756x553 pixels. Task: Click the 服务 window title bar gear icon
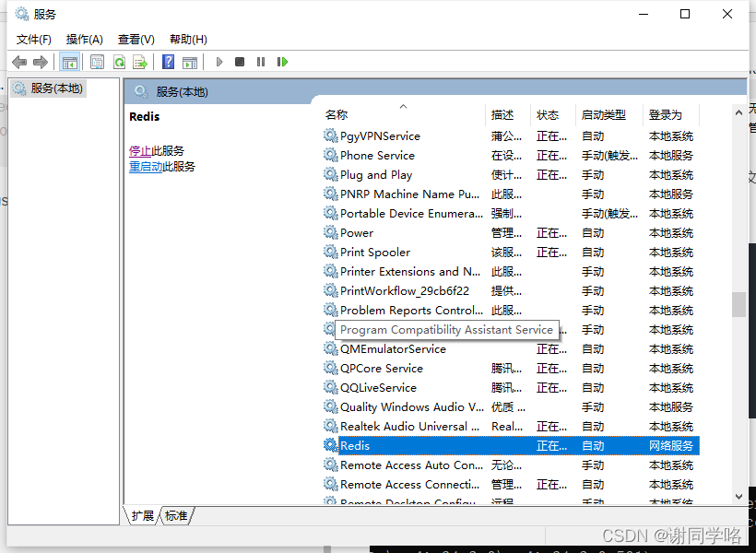(22, 14)
